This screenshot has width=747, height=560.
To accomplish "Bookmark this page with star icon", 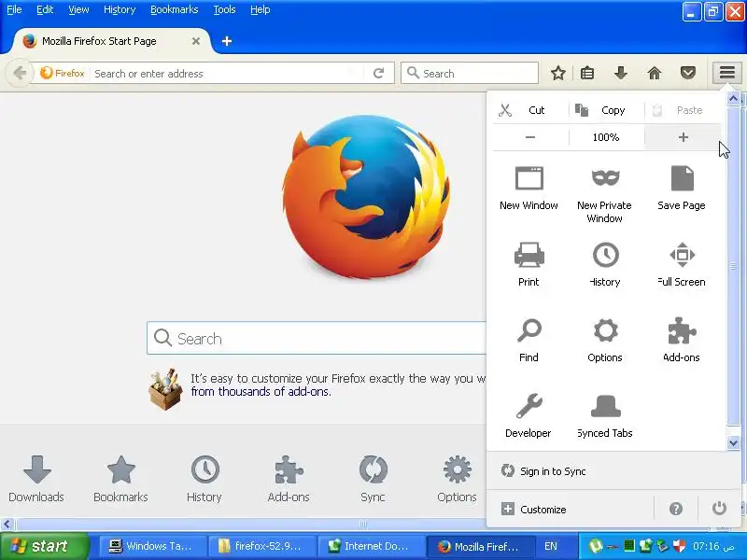I will tap(557, 73).
